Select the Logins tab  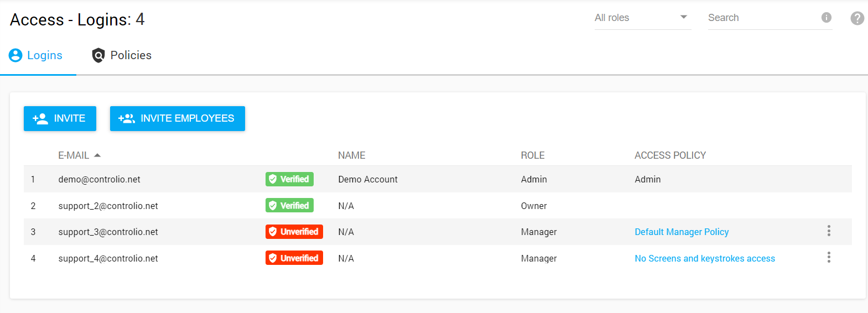[36, 55]
